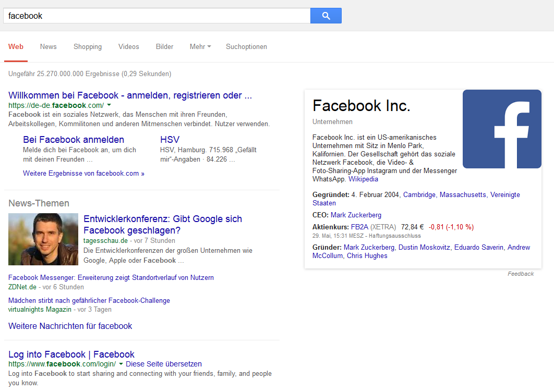554x392 pixels.
Task: Open the Suchoptionen menu
Action: point(246,46)
